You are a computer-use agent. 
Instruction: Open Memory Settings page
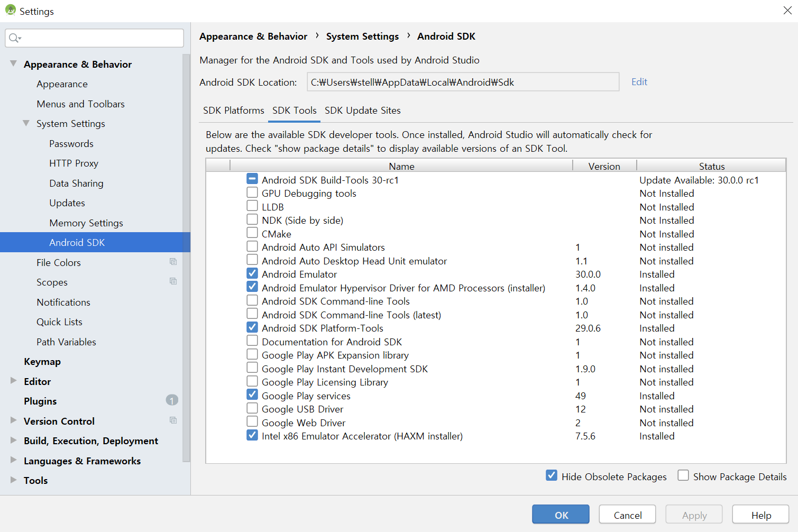tap(86, 223)
